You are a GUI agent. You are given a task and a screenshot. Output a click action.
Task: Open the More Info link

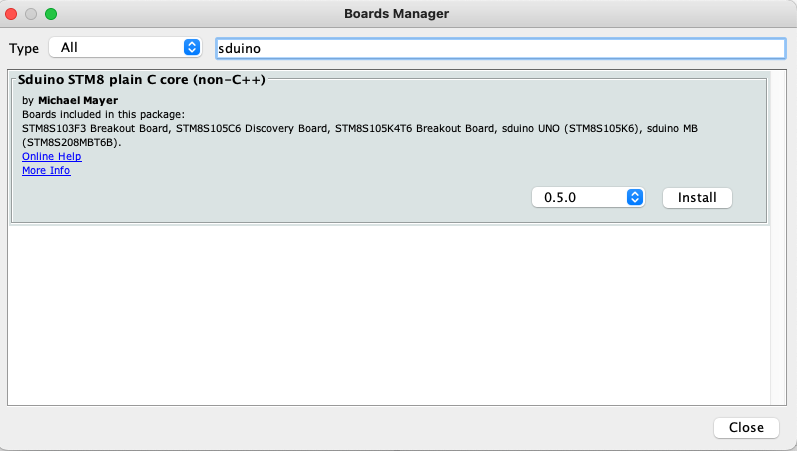click(46, 170)
